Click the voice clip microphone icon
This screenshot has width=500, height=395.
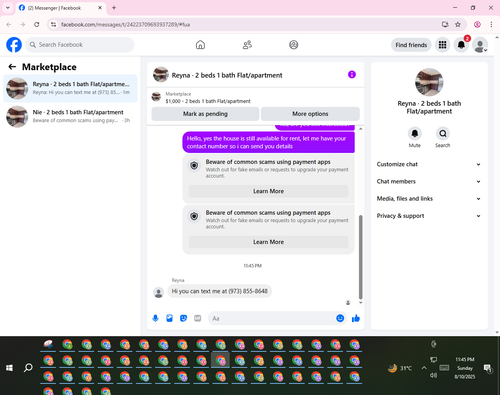[155, 318]
